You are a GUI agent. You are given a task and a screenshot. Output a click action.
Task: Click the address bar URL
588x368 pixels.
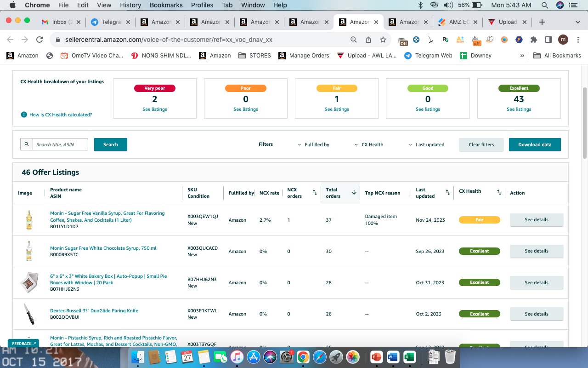(169, 40)
